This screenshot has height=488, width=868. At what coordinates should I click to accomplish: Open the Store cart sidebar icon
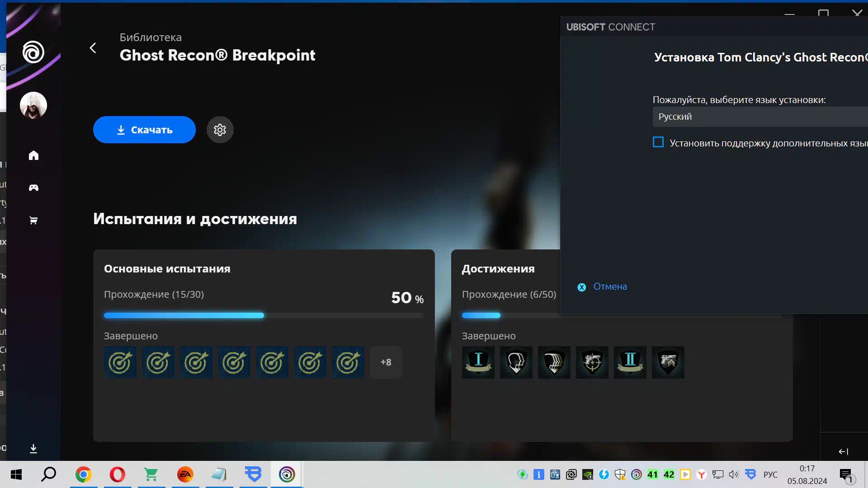33,221
